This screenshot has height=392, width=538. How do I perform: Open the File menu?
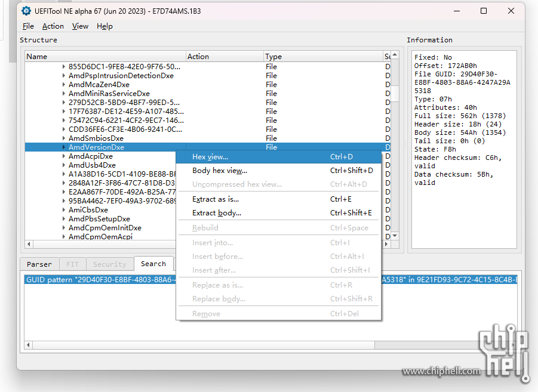pyautogui.click(x=28, y=26)
